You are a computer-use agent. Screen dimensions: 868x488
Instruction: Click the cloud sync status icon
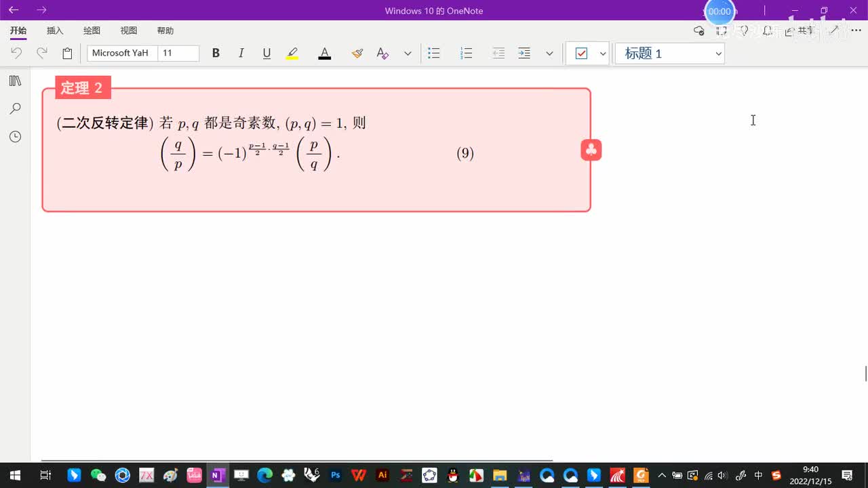(x=698, y=30)
